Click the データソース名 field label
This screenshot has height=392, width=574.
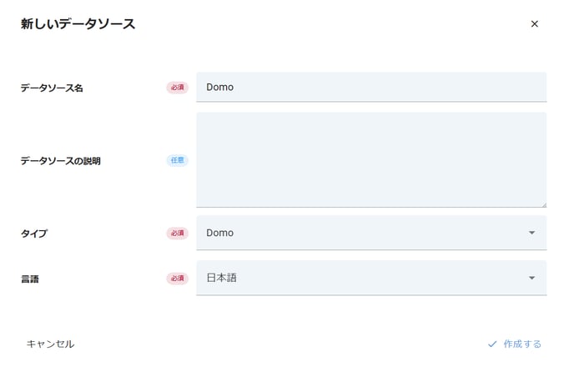coord(52,88)
